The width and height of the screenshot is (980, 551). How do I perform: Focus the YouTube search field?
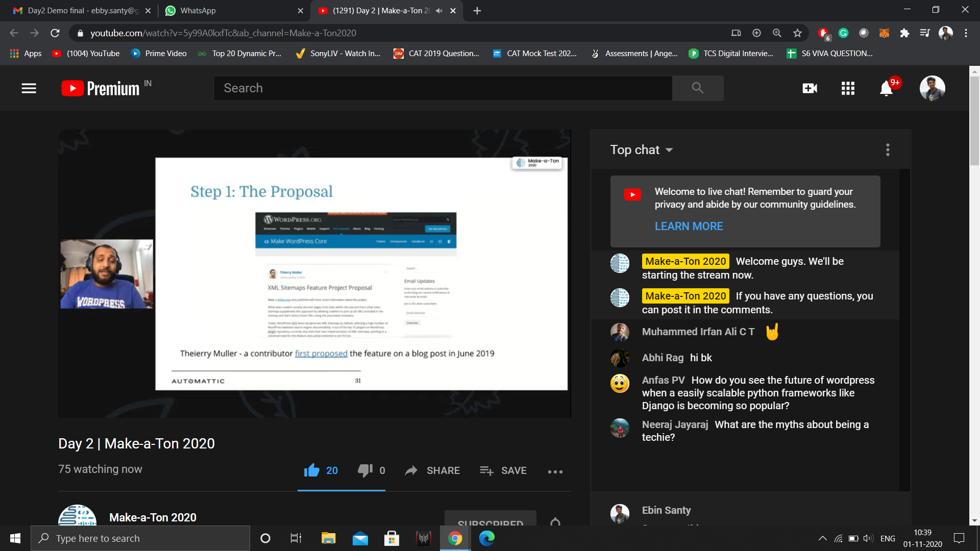click(x=443, y=88)
